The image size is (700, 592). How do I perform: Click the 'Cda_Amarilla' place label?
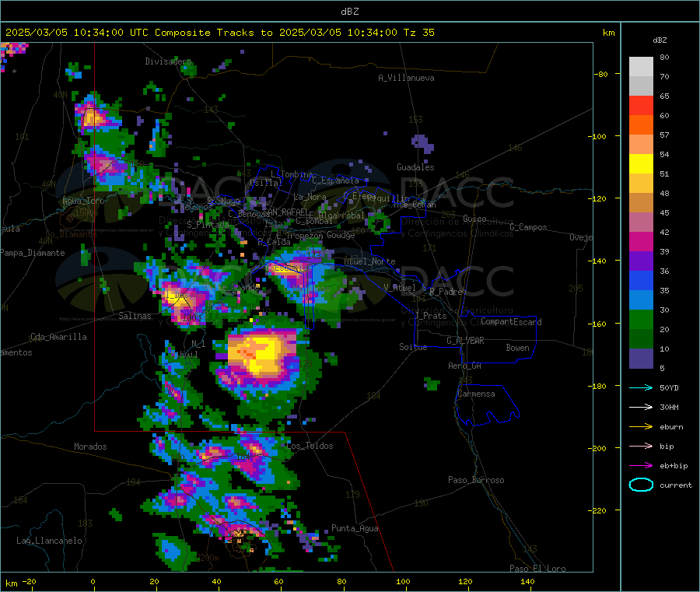(58, 337)
